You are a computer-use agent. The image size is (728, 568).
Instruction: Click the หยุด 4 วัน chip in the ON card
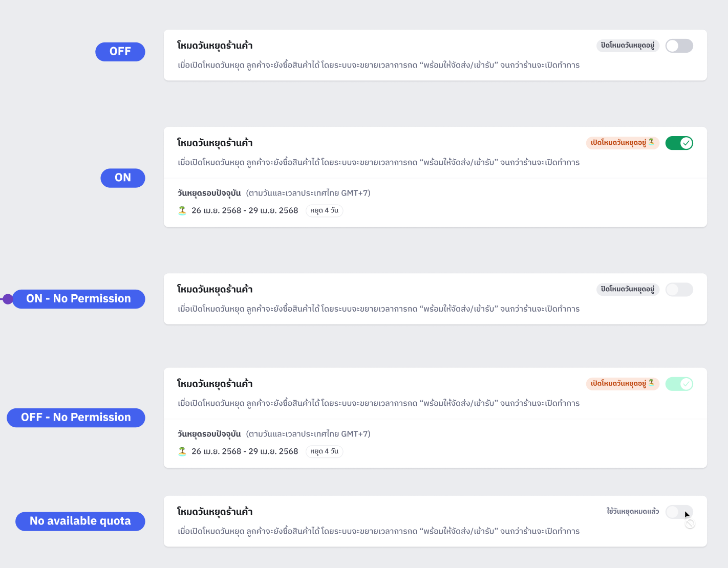point(324,210)
